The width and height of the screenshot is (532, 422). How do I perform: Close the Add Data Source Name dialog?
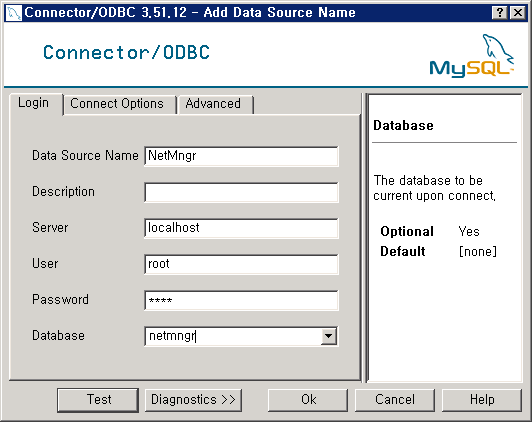pos(518,13)
